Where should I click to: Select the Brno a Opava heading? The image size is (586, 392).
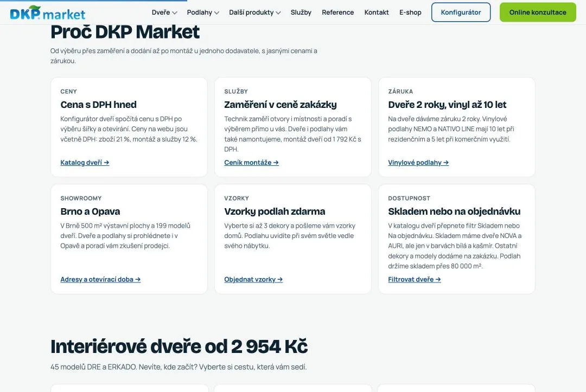pos(90,211)
